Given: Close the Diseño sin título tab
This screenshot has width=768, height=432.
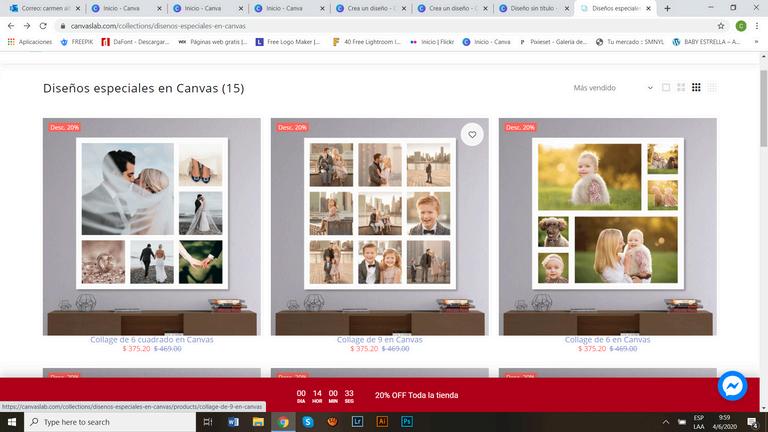Looking at the screenshot, I should coord(567,8).
